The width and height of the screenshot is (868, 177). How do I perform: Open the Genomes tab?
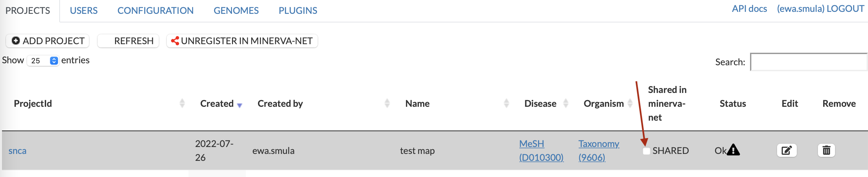coord(236,11)
